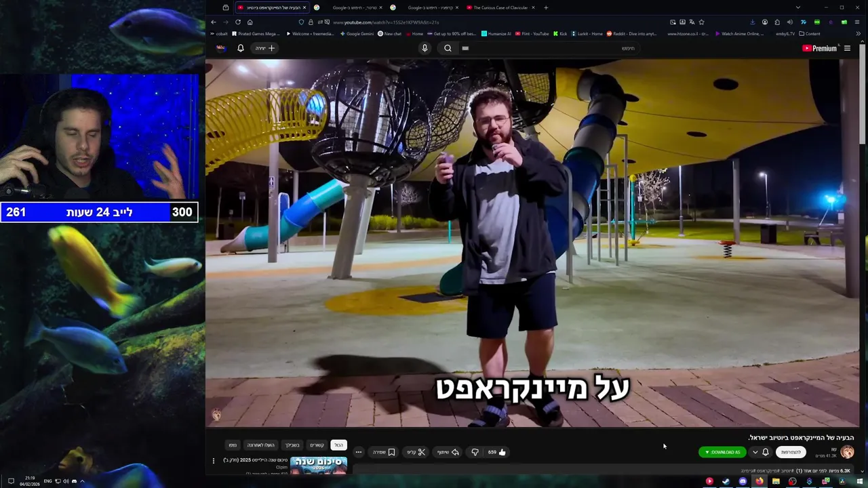The image size is (868, 488).
Task: Bookmark this page with the star icon
Action: 701,22
